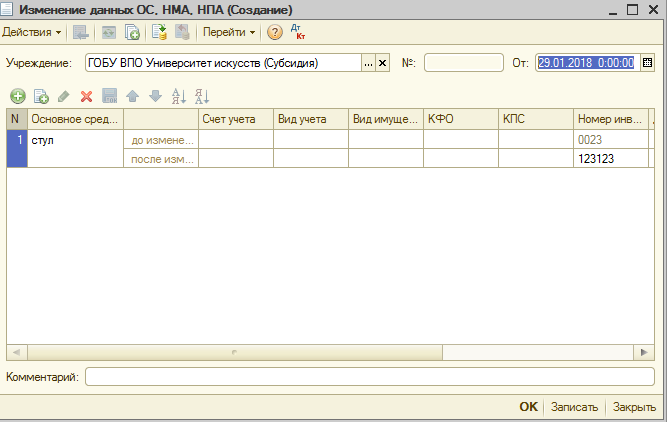The height and width of the screenshot is (422, 667).
Task: Click the Записать button
Action: [574, 407]
